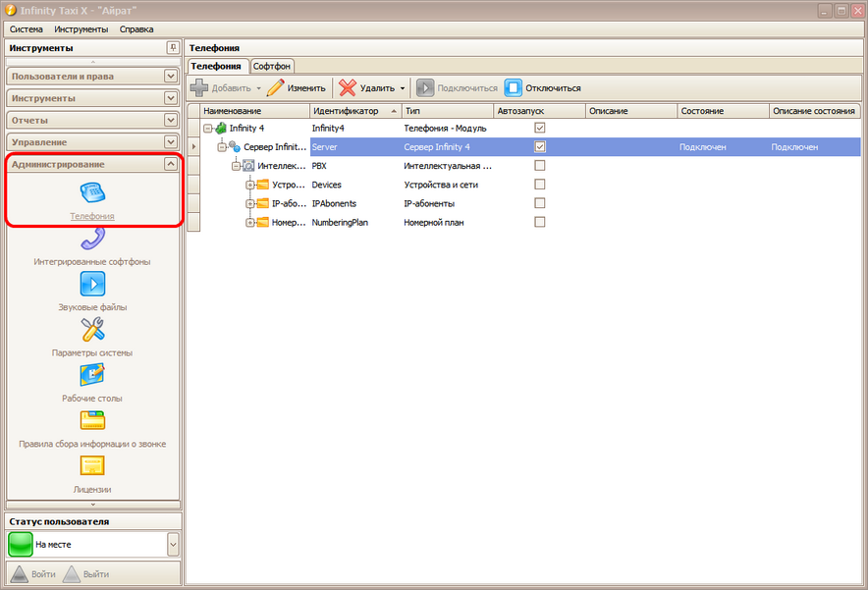Collapse the Администрирование section
The image size is (868, 590).
[171, 164]
